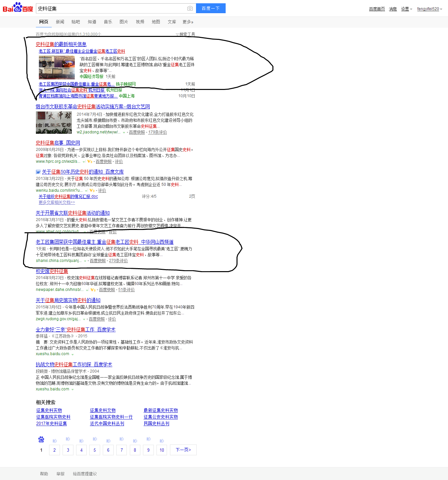Click 下一页> next page button

(183, 450)
